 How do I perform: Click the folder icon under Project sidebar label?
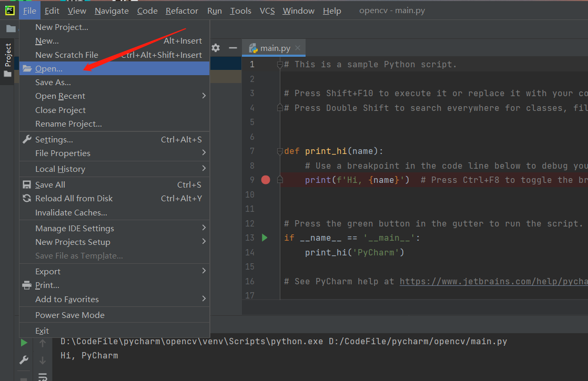7,74
